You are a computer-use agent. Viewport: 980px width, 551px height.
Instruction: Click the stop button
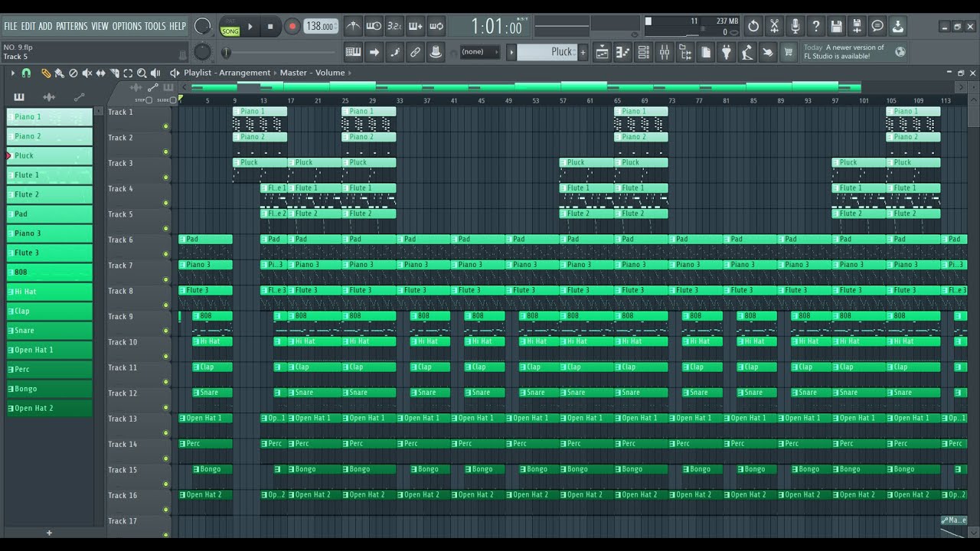[x=270, y=26]
